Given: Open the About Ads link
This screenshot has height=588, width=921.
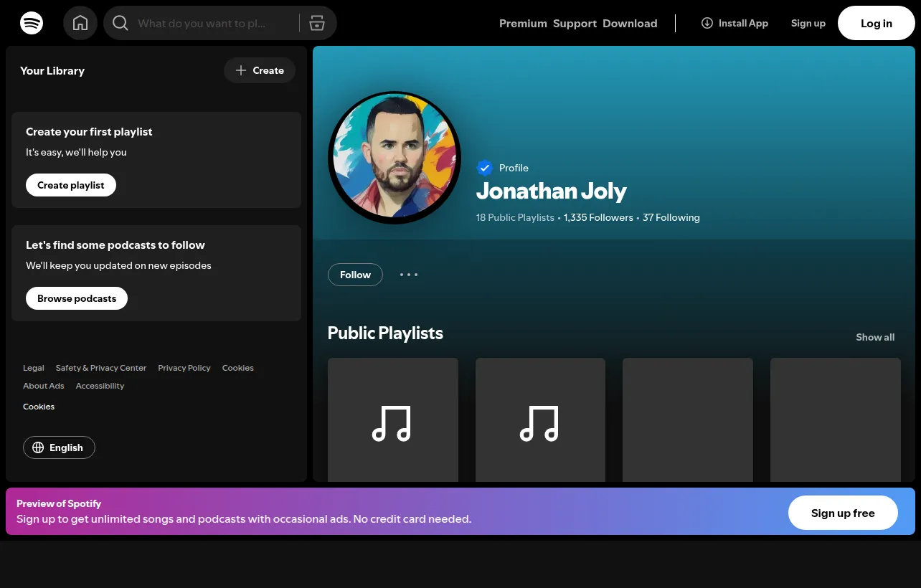Looking at the screenshot, I should (x=44, y=386).
